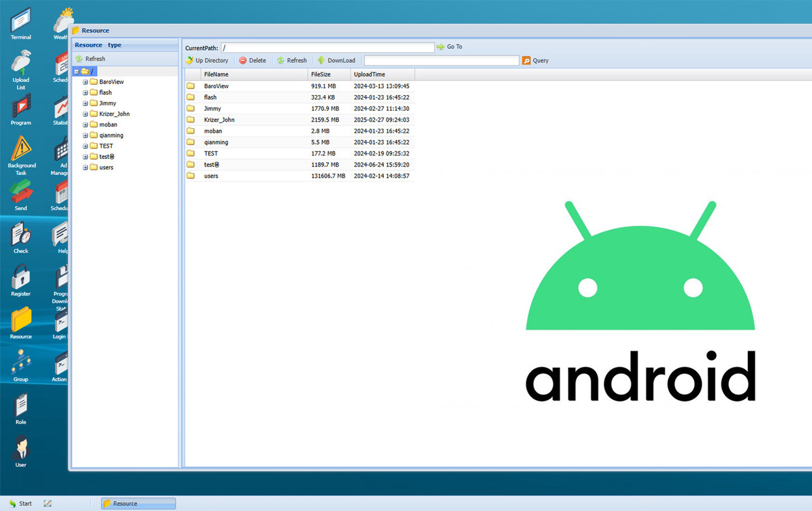Expand the Jimmy tree node
812x511 pixels.
86,103
